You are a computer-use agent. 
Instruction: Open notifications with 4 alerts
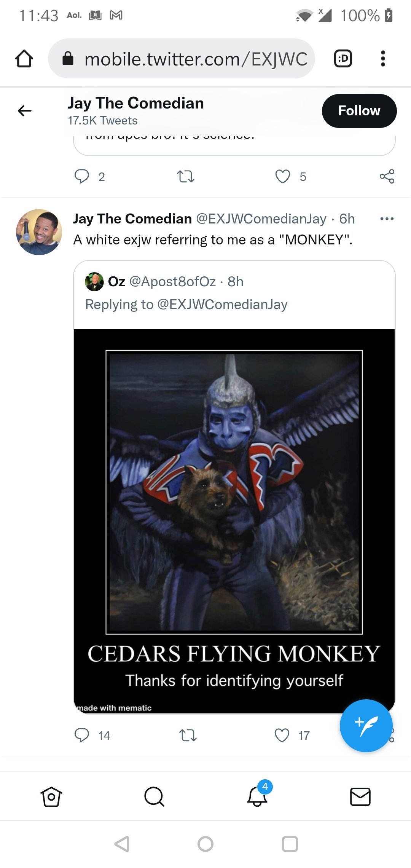pyautogui.click(x=258, y=796)
